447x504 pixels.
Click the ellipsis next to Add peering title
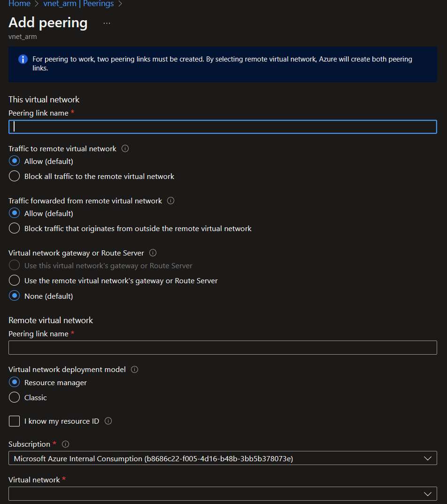107,23
